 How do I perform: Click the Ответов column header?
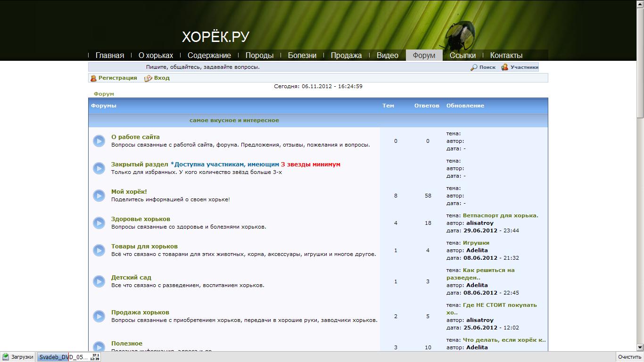(427, 106)
